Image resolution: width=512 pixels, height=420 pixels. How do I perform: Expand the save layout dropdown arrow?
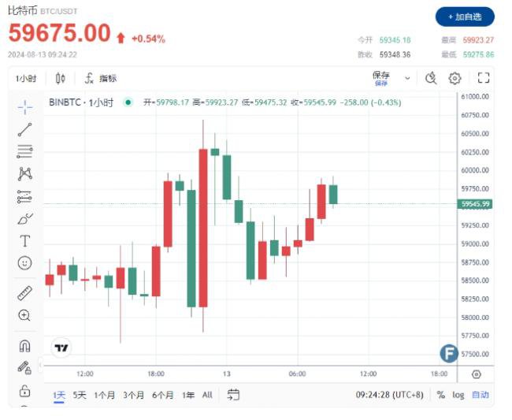point(407,78)
